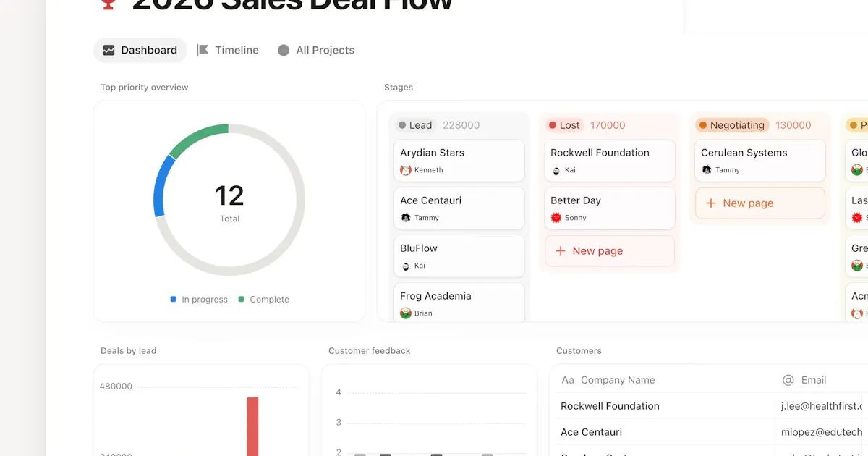
Task: Click the Aa icon beside Company Name
Action: (568, 380)
